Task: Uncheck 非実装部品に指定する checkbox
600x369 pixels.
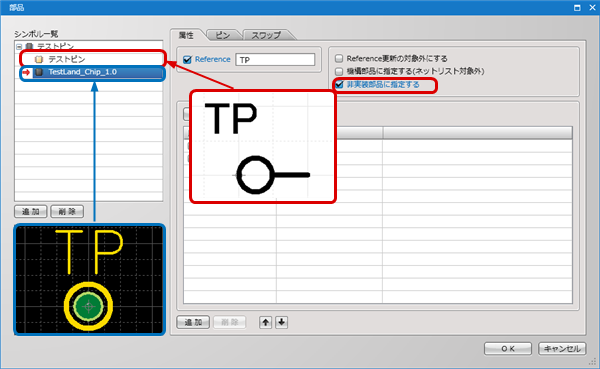Action: coord(339,85)
